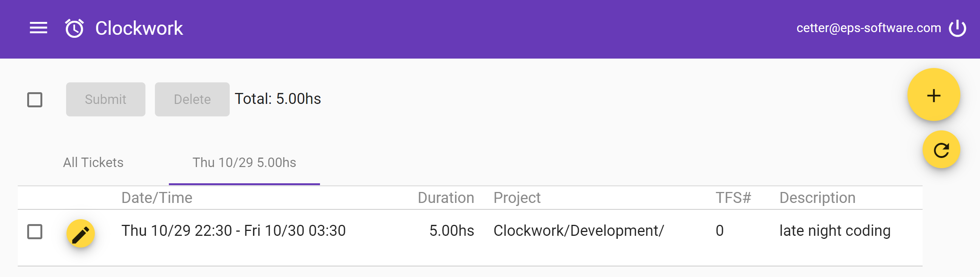Refresh the ticket list
This screenshot has width=980, height=277.
[941, 150]
